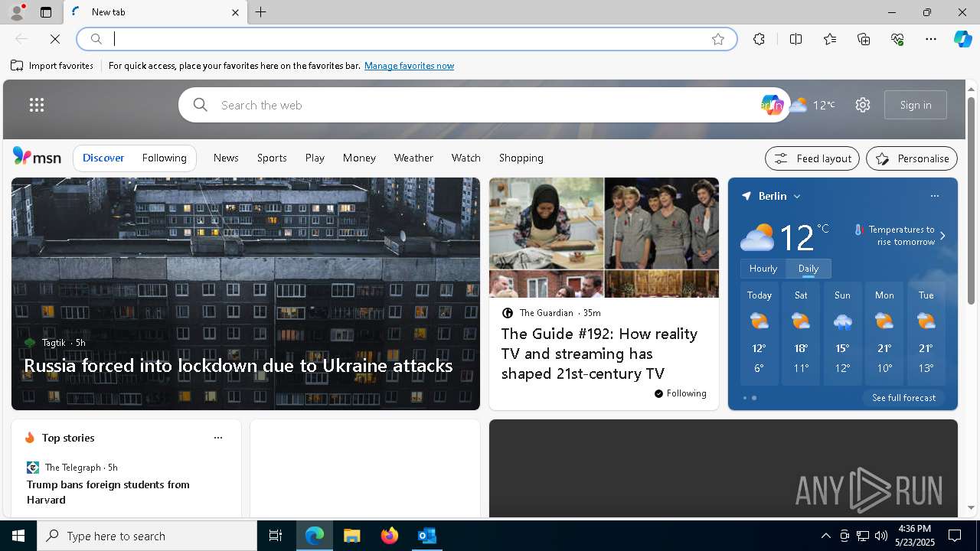
Task: Open Task View on the taskbar
Action: pos(276,536)
